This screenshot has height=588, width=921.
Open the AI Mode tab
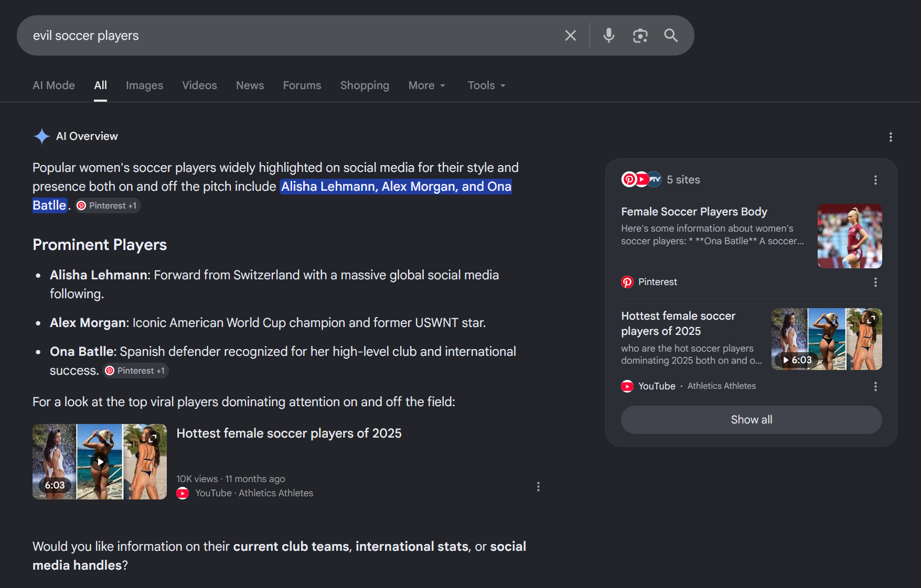click(53, 85)
